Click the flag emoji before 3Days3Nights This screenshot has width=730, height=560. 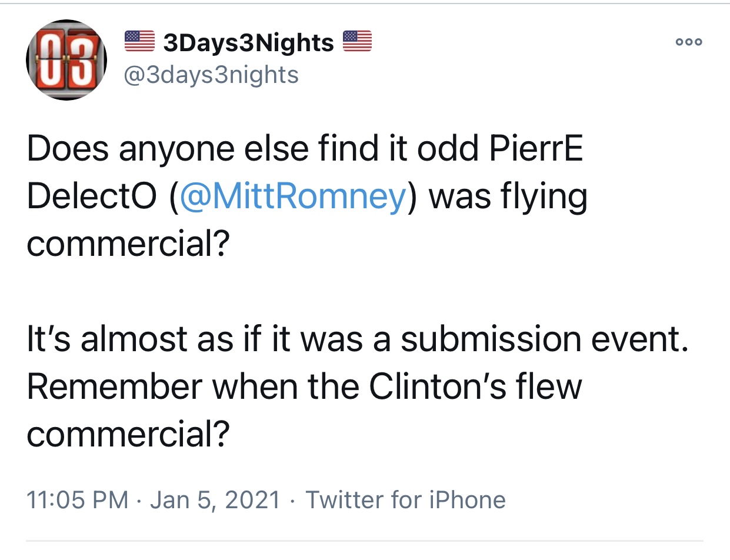140,41
